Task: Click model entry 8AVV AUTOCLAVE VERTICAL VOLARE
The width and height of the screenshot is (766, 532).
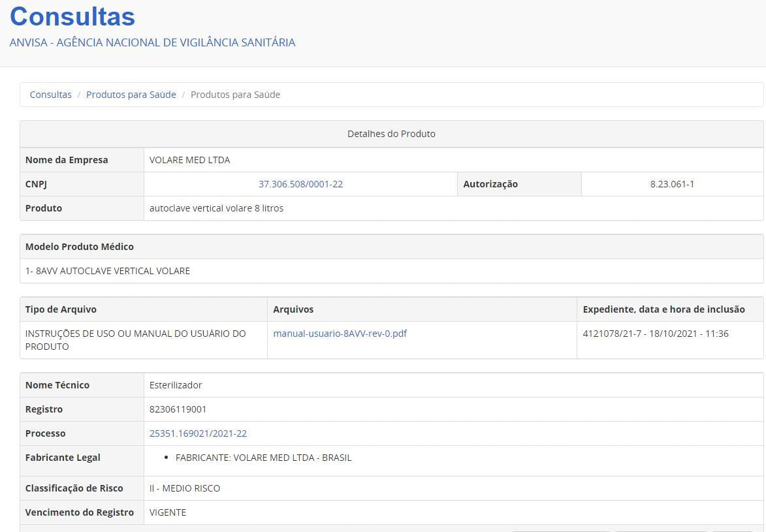Action: 108,271
